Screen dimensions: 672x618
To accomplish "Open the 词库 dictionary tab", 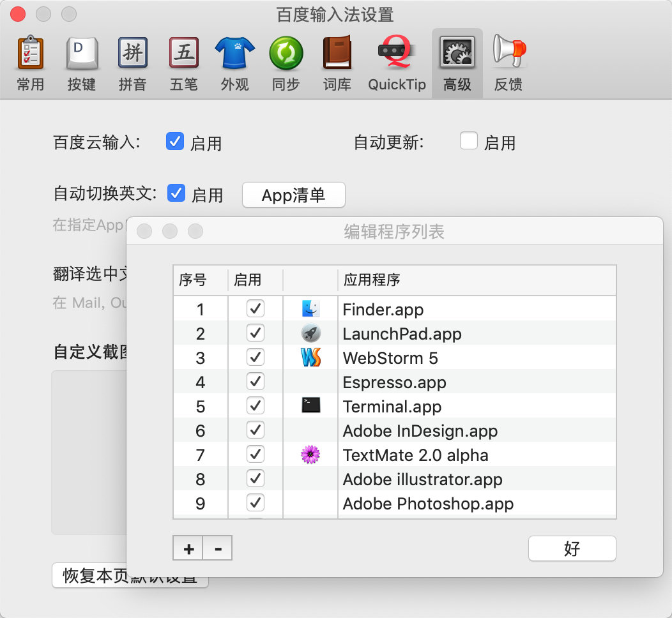I will tap(337, 63).
